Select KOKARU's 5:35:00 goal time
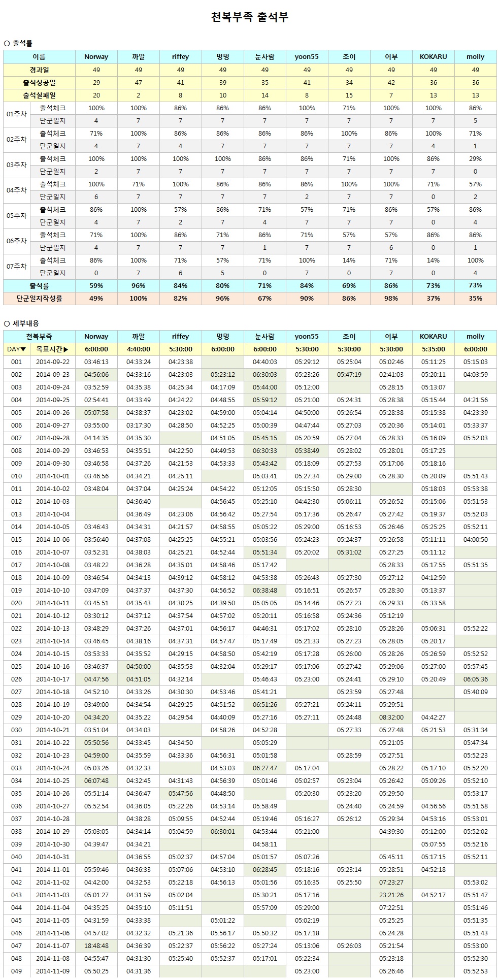 click(433, 349)
